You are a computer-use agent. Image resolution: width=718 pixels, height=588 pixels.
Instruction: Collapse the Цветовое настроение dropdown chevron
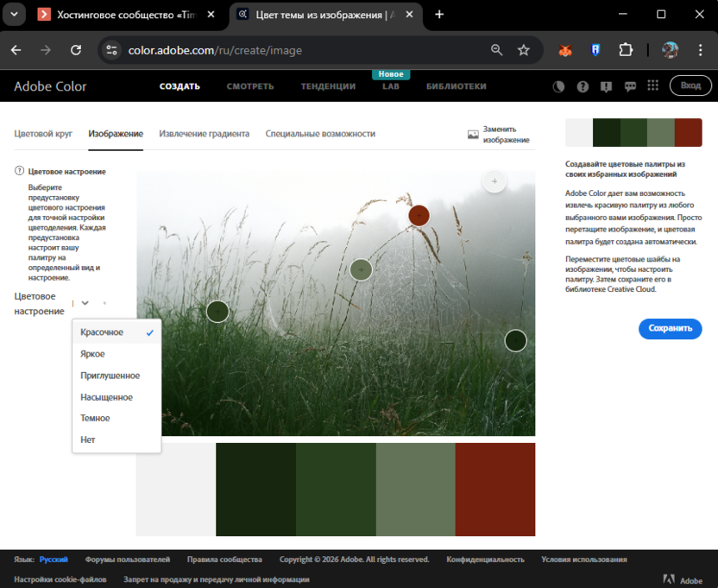85,303
